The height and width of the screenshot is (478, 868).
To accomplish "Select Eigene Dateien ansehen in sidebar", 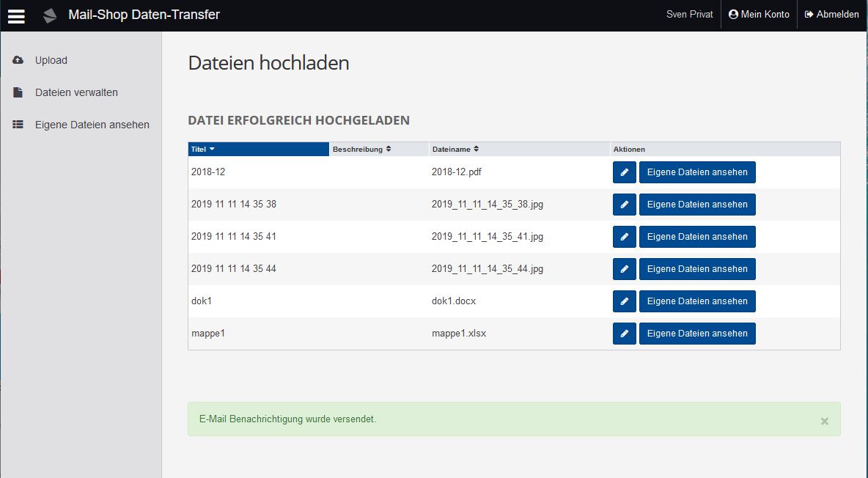I will (92, 125).
